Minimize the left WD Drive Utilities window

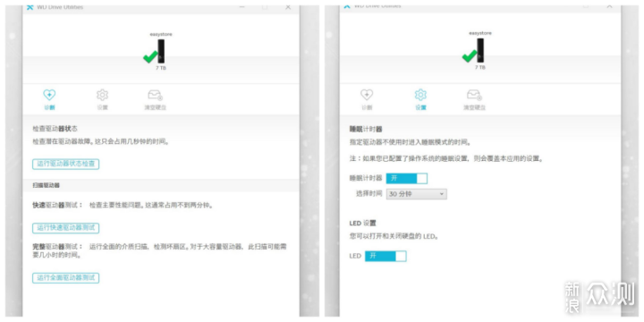[242, 7]
